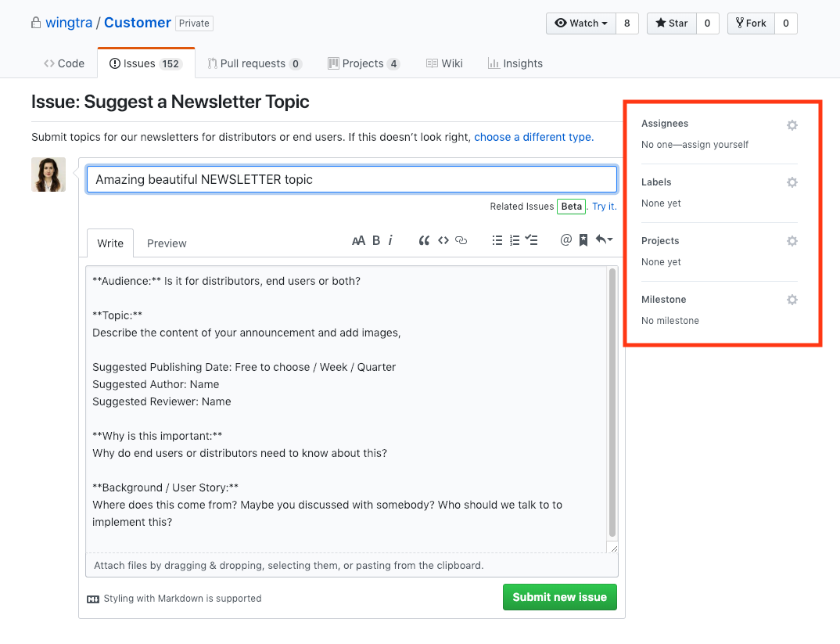Open the Pull requests tab
This screenshot has height=644, width=840.
(253, 63)
